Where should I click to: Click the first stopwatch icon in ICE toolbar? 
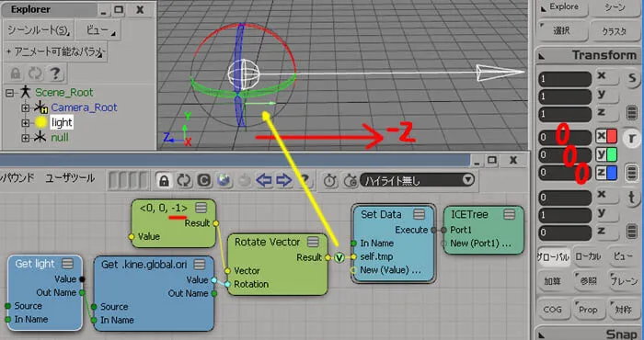[330, 180]
